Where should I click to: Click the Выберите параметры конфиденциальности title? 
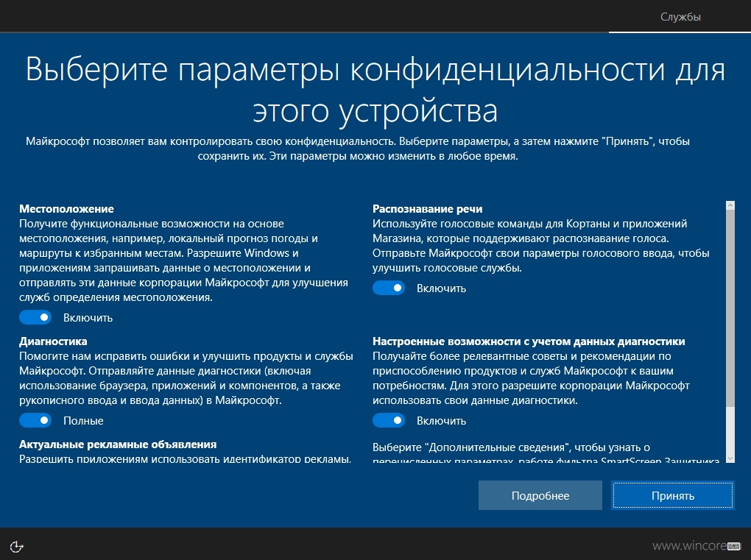(375, 90)
